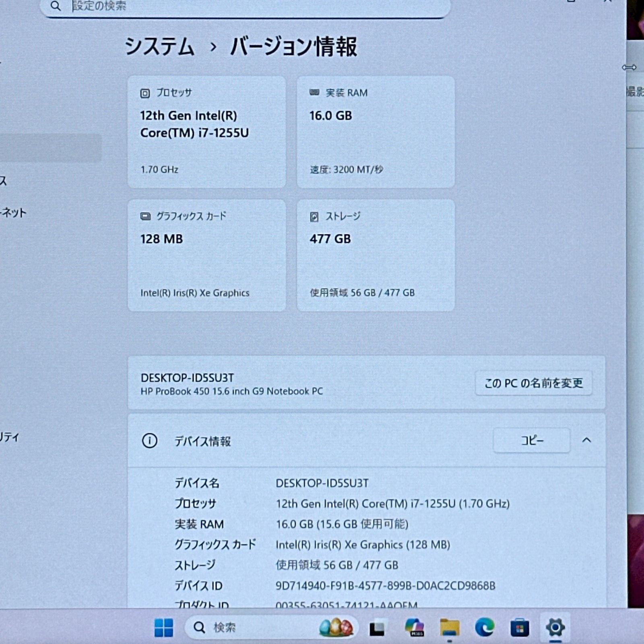Viewport: 644px width, 644px height.
Task: Select the デバイス ID value 9D714940-F91B…
Action: tap(386, 586)
